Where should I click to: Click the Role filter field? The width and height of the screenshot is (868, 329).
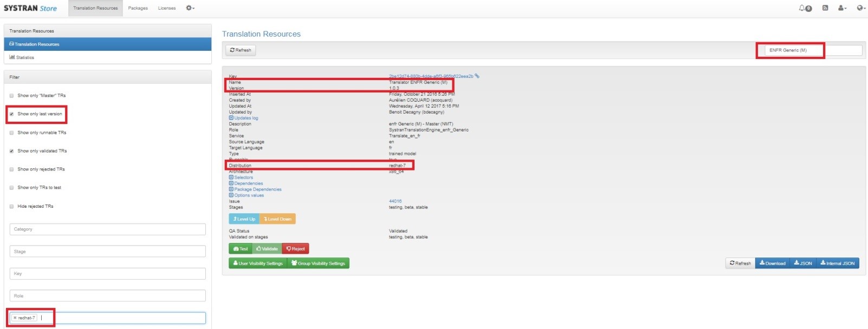tap(108, 296)
